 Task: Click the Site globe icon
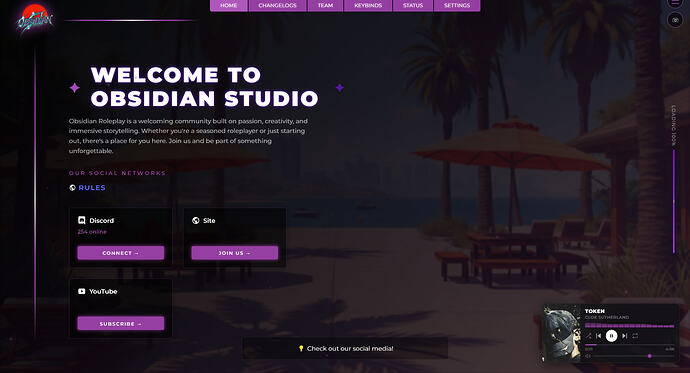tap(196, 220)
